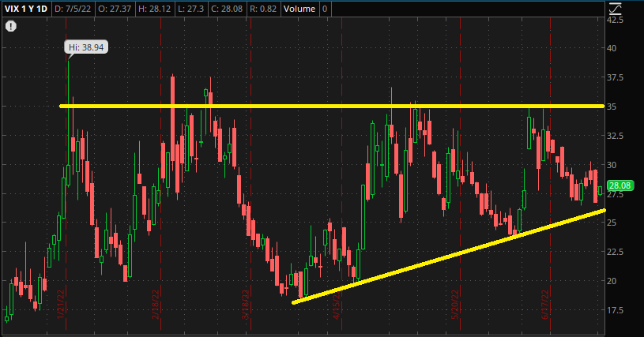Select the Volume label in header
644x337 pixels.
pos(299,9)
